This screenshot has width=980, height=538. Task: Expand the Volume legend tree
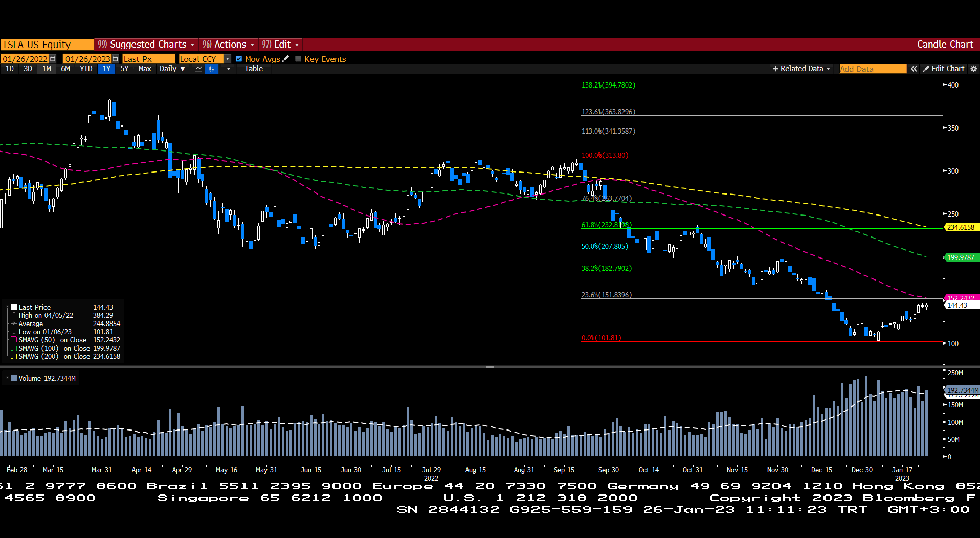[x=8, y=378]
